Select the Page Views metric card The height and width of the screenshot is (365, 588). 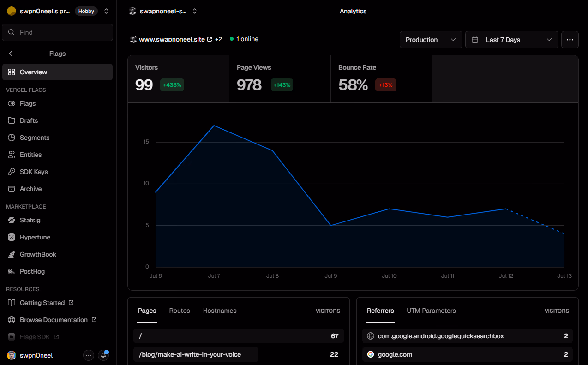click(280, 79)
